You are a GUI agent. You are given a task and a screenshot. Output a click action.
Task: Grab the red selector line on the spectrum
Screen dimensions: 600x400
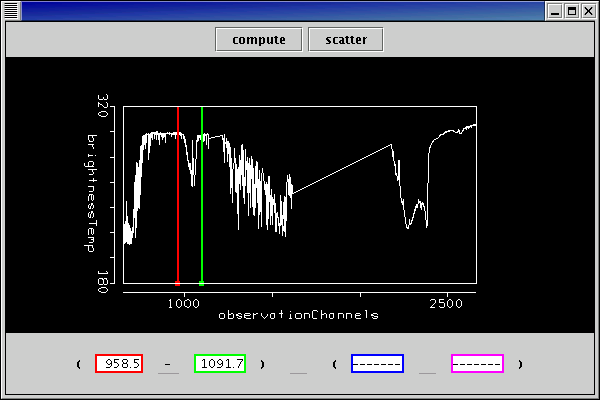tap(178, 195)
